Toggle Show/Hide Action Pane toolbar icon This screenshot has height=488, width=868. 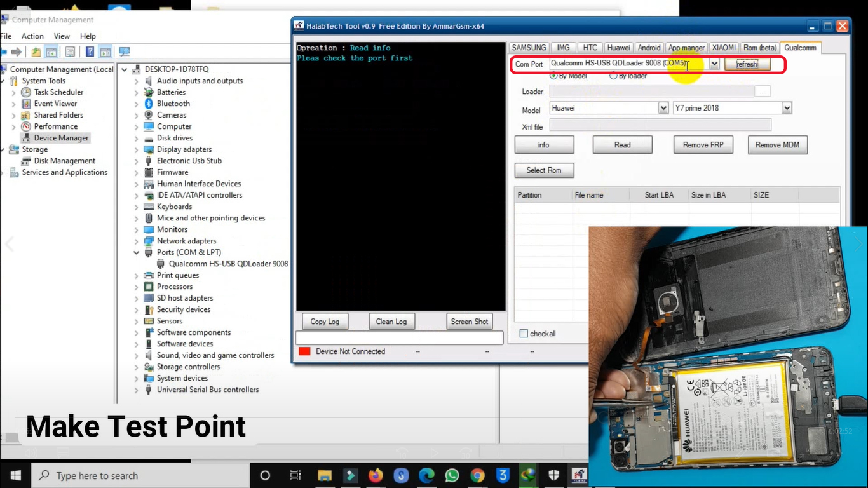(105, 52)
